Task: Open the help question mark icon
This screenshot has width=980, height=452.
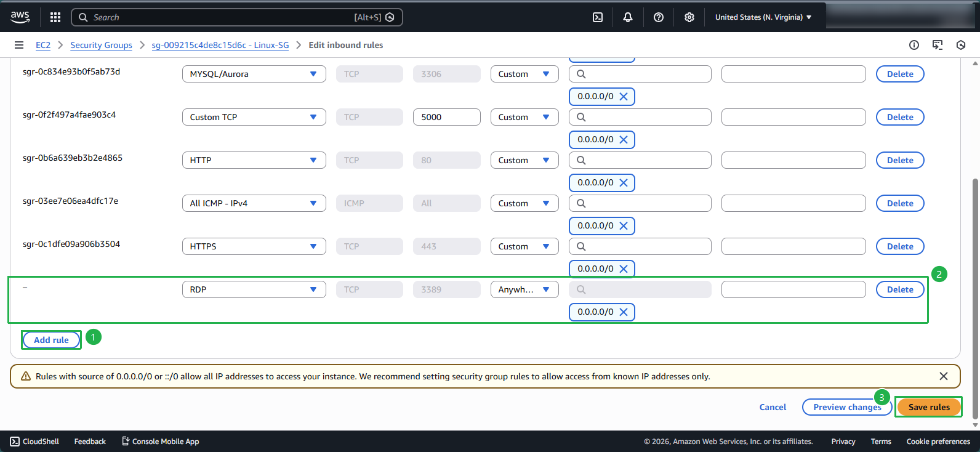Action: pos(659,17)
